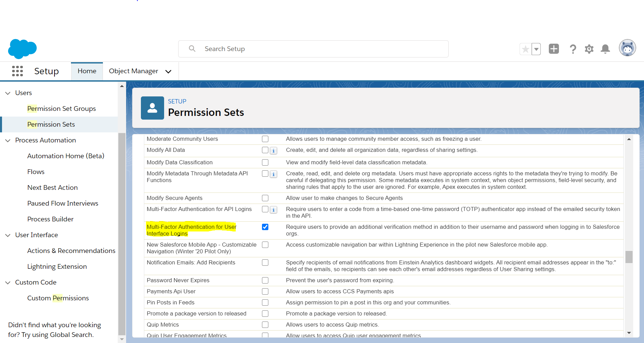Navigate to Process Builder

coord(50,219)
